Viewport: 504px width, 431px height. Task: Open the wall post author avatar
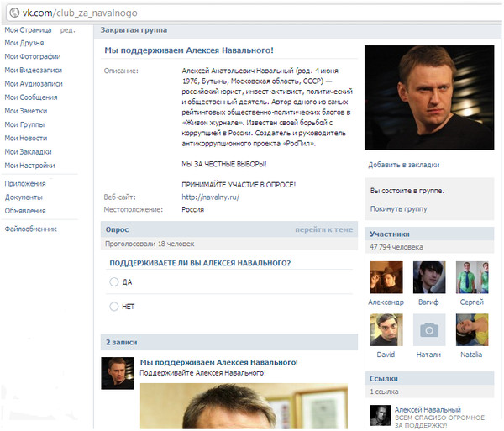click(118, 373)
